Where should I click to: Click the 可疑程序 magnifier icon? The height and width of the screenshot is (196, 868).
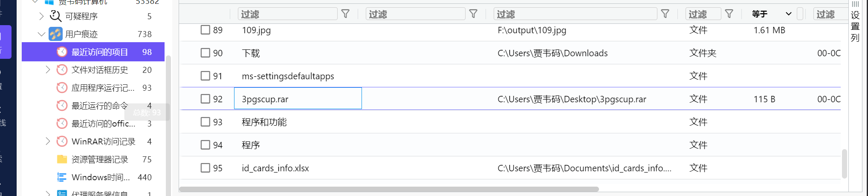click(55, 16)
